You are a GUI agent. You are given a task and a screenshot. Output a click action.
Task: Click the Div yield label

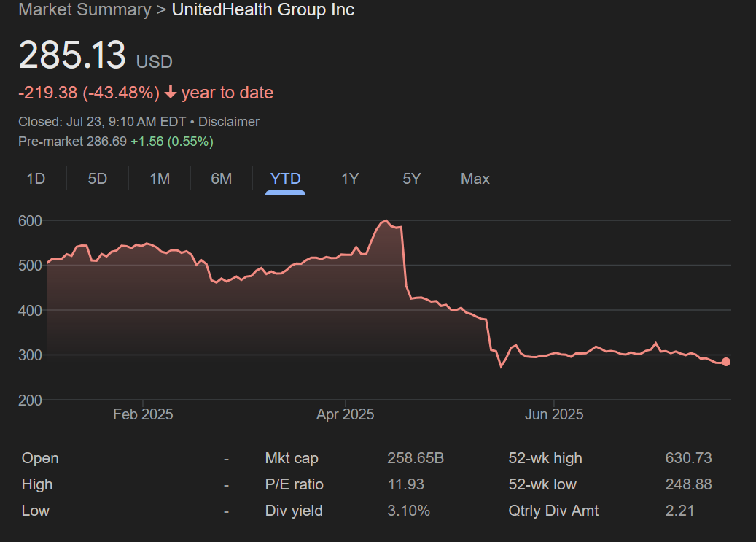294,511
